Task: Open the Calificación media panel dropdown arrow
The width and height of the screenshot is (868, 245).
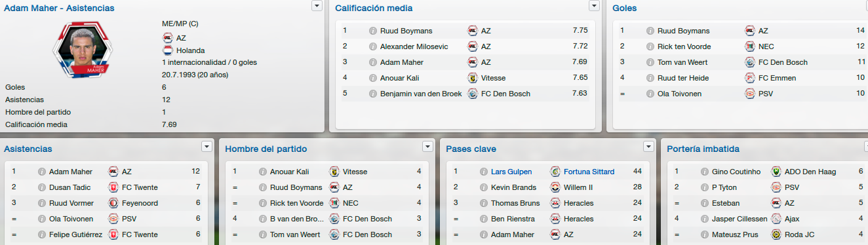Action: pyautogui.click(x=595, y=6)
